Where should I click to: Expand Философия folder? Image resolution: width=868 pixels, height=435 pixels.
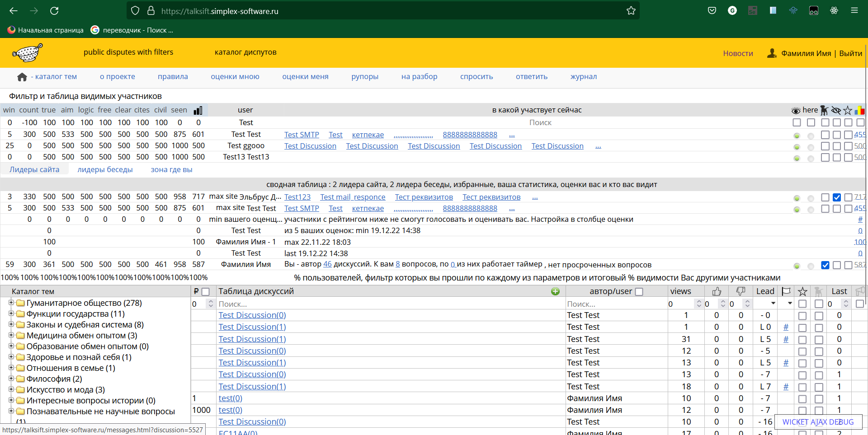(11, 378)
